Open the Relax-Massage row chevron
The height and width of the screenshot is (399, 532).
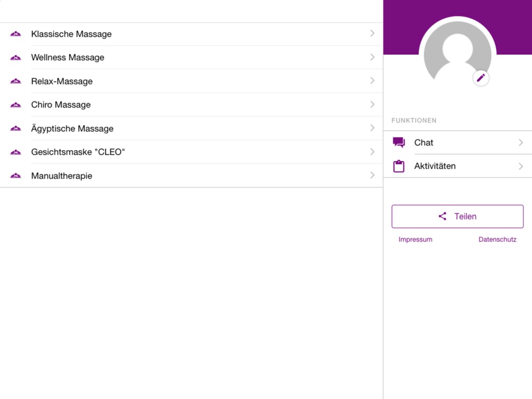click(x=372, y=80)
